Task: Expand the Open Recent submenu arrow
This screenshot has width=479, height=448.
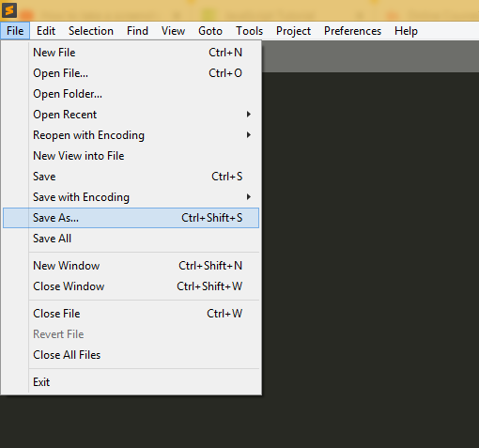Action: pyautogui.click(x=249, y=115)
